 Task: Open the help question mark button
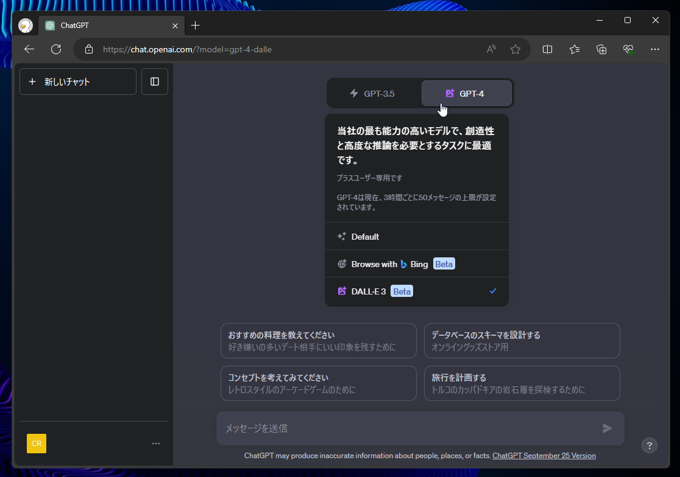(x=649, y=445)
